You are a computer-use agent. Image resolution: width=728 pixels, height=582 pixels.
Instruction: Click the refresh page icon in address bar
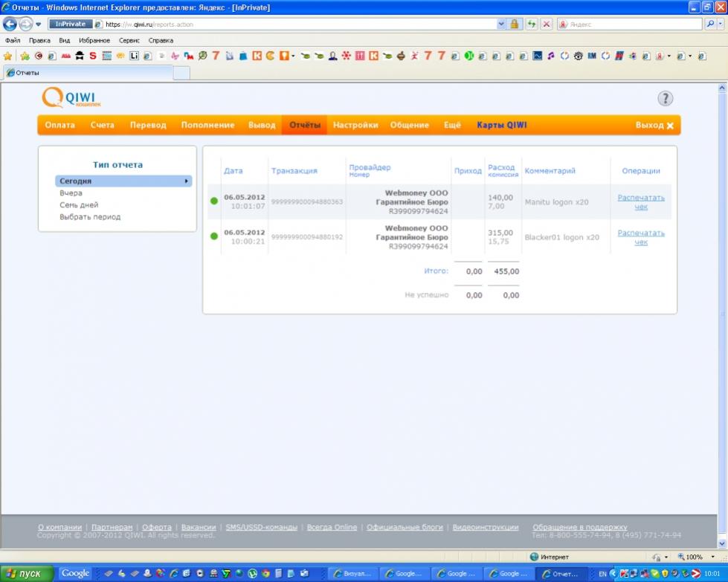point(532,24)
